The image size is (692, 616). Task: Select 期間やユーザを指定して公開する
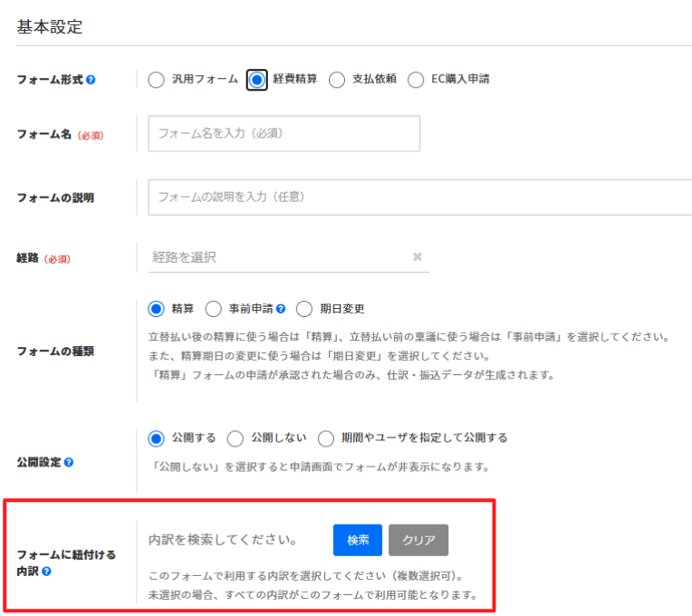pyautogui.click(x=326, y=438)
